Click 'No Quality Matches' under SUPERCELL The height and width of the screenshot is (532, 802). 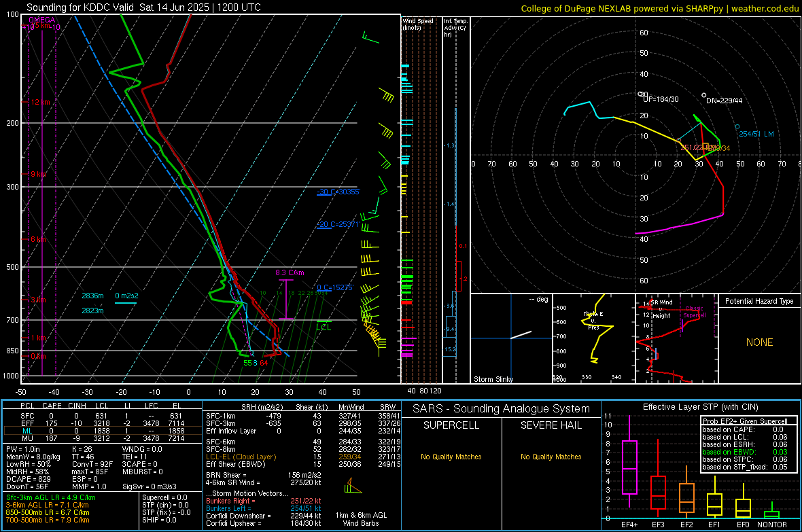click(x=451, y=457)
